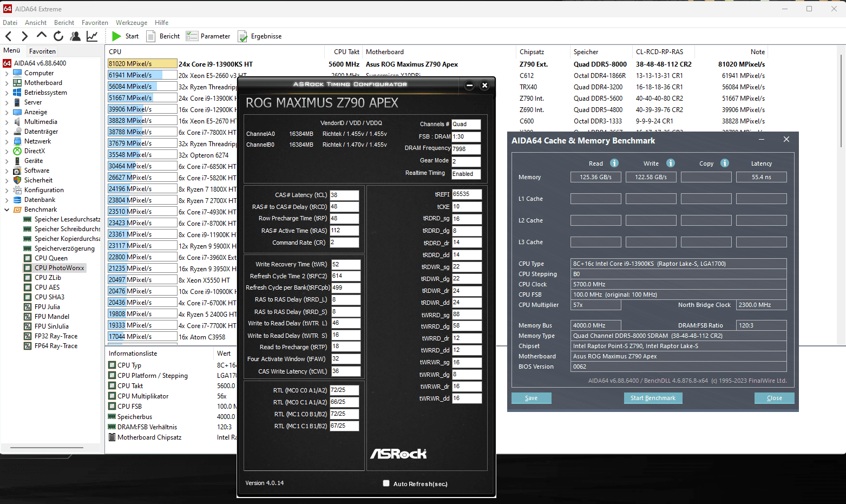Click the CAS# Latency (tCL) field
This screenshot has width=846, height=504.
pos(344,195)
